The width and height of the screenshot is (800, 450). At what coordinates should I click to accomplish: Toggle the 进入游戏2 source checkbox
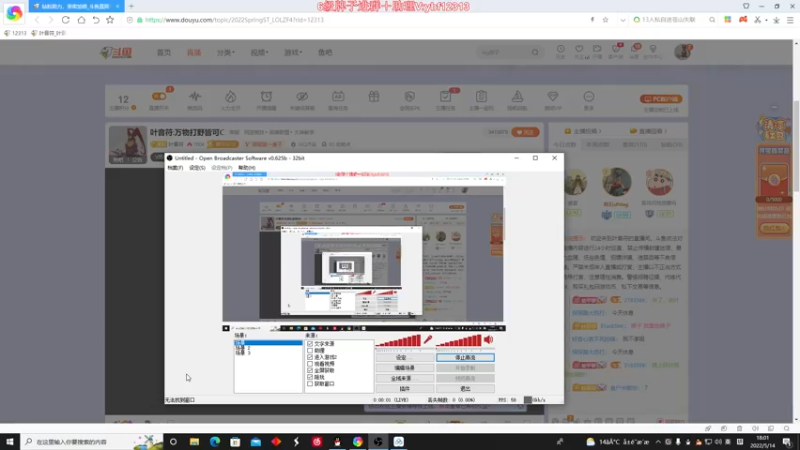[x=310, y=357]
